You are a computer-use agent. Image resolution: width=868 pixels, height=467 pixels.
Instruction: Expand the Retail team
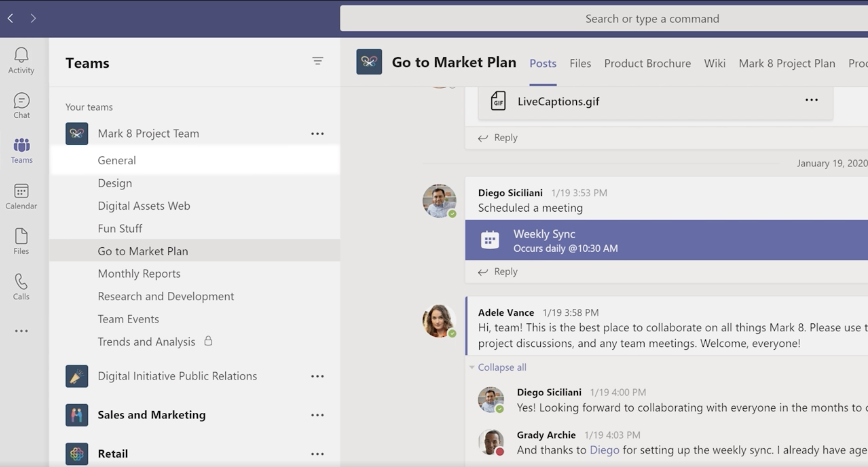click(113, 454)
